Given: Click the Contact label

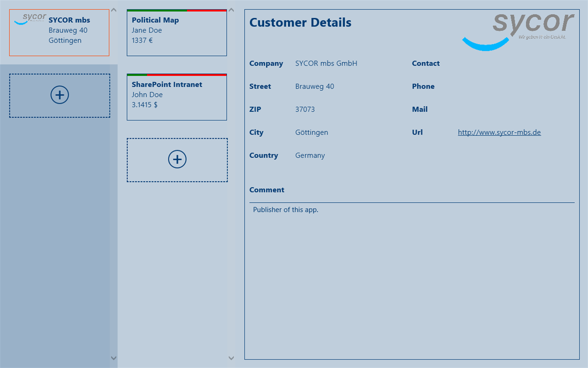Looking at the screenshot, I should coord(426,64).
